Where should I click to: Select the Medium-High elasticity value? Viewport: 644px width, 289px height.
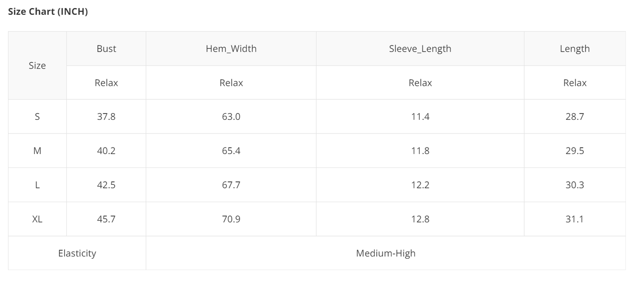(x=386, y=253)
